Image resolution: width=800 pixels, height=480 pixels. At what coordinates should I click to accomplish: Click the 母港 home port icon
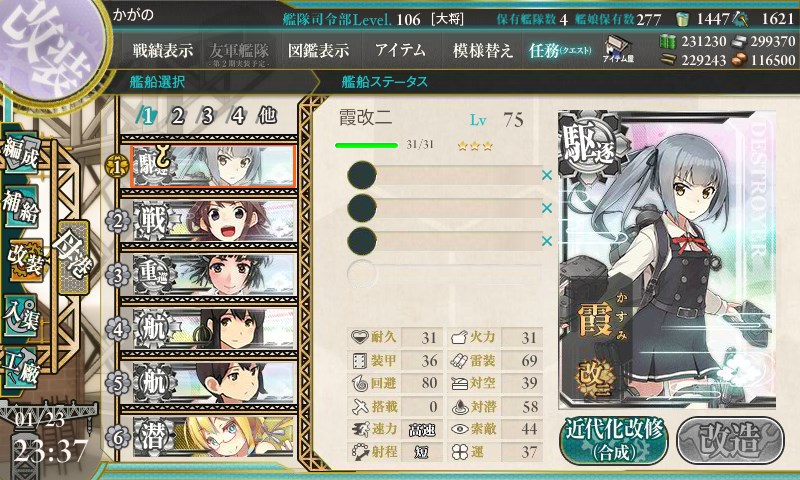[73, 257]
